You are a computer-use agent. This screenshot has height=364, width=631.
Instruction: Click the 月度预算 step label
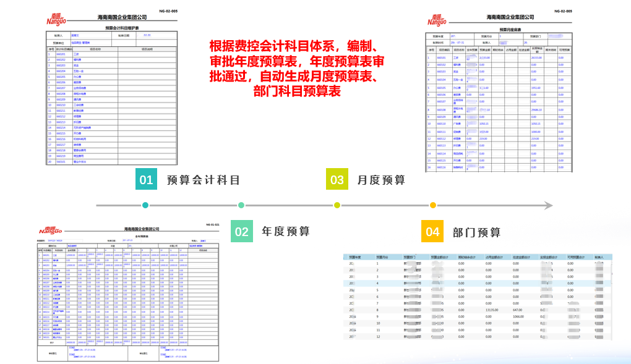pyautogui.click(x=381, y=180)
